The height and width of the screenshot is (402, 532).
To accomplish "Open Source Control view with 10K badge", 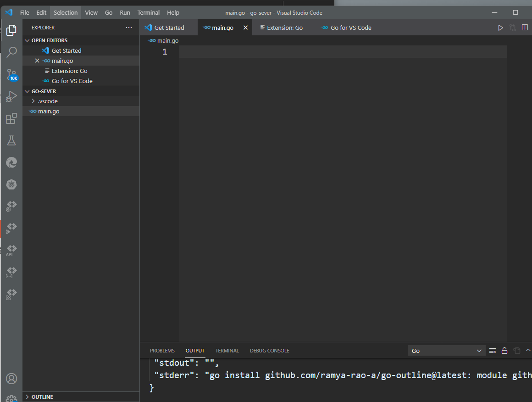I will pyautogui.click(x=11, y=74).
